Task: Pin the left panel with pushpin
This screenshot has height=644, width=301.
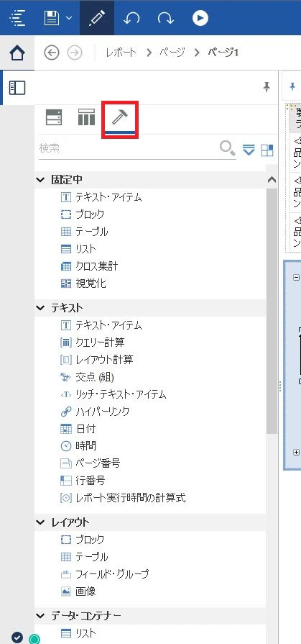Action: tap(267, 87)
